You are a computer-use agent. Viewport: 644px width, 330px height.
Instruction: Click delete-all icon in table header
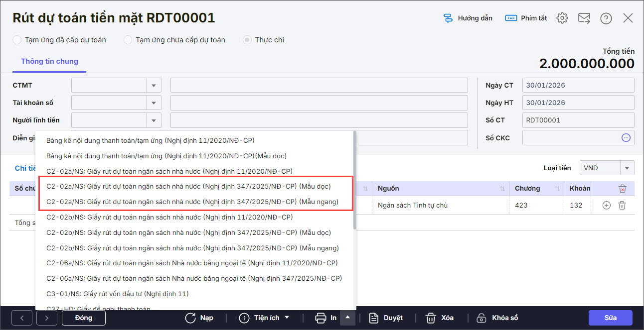click(x=622, y=189)
